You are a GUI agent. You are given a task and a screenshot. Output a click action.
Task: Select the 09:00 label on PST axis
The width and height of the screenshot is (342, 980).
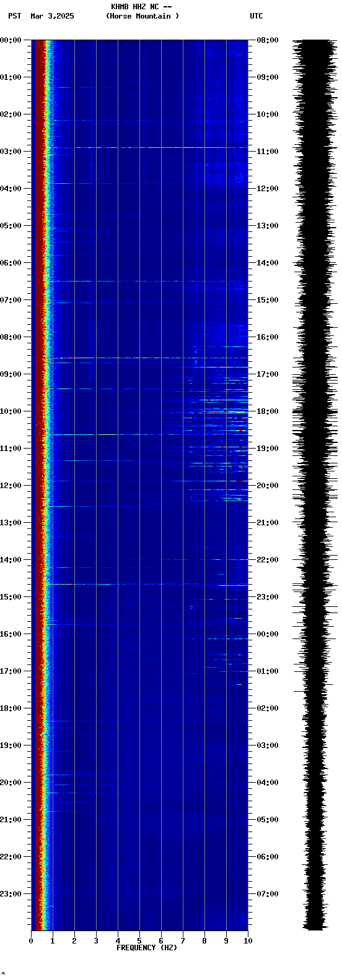point(11,374)
